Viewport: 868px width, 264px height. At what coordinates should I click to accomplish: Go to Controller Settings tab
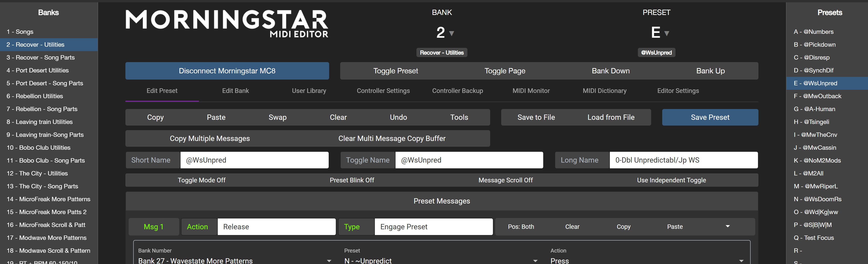(383, 91)
